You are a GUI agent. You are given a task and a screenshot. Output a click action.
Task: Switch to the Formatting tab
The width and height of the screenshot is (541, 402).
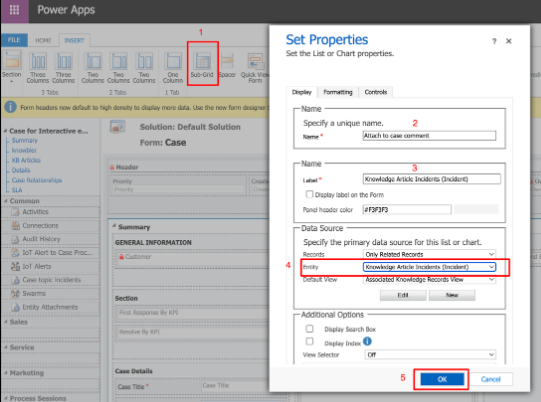pos(338,92)
